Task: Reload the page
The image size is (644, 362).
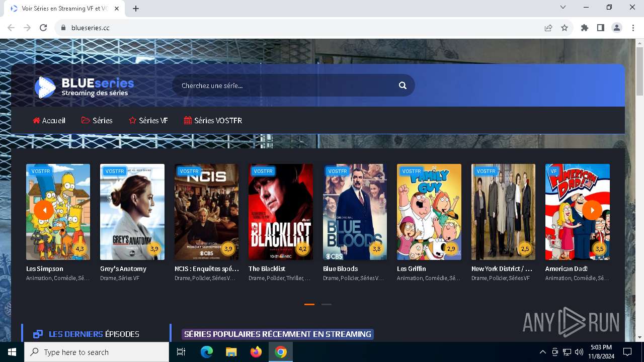Action: coord(43,28)
